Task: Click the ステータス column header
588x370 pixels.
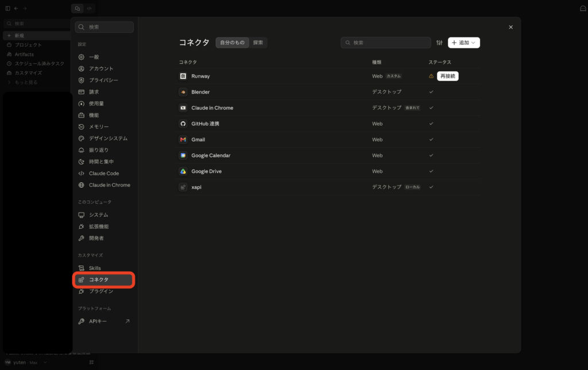Action: (x=440, y=62)
